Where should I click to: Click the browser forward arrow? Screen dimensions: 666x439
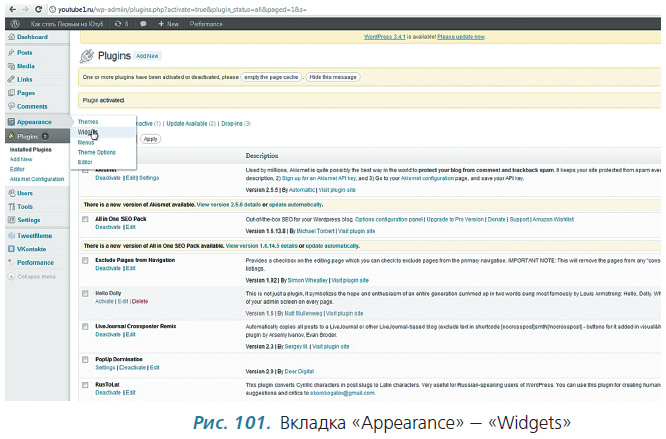coord(25,9)
